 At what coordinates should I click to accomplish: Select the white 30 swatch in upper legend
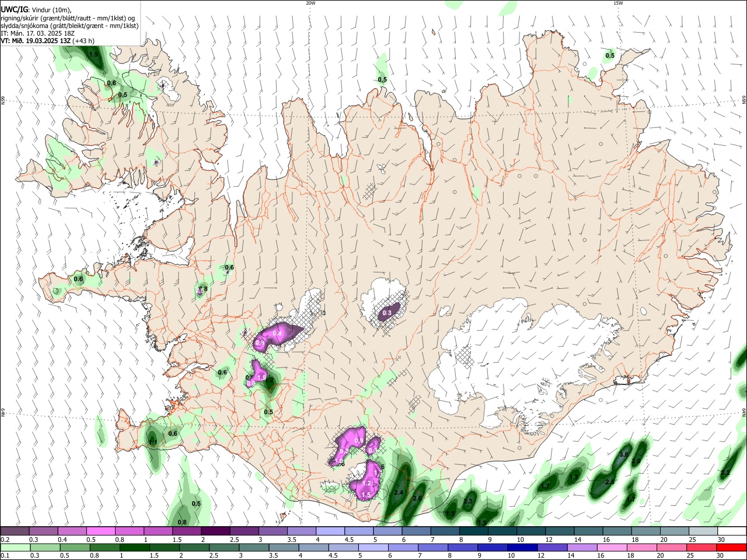[x=732, y=531]
